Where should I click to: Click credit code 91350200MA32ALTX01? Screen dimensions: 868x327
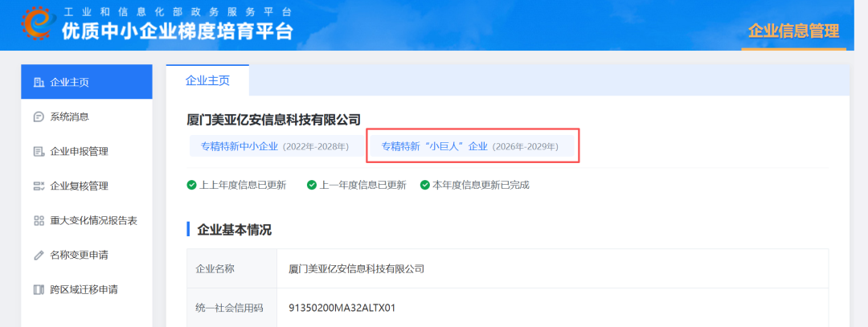tap(342, 308)
